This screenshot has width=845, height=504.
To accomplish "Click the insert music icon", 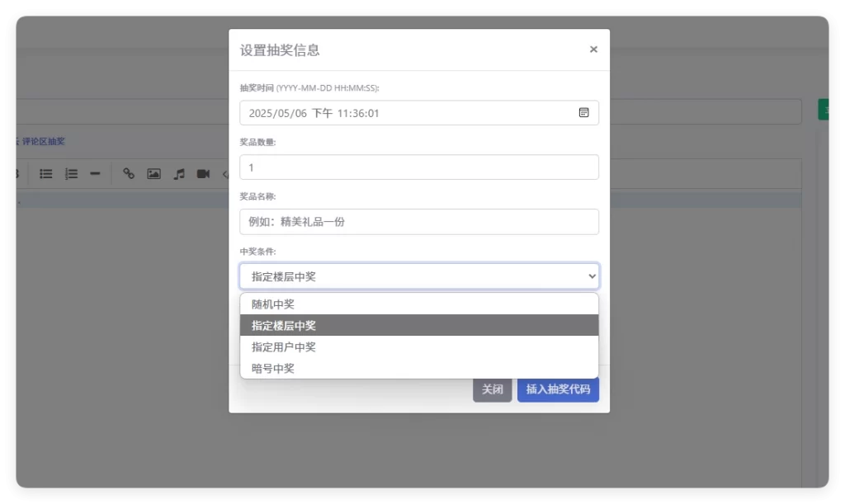I will coord(178,173).
